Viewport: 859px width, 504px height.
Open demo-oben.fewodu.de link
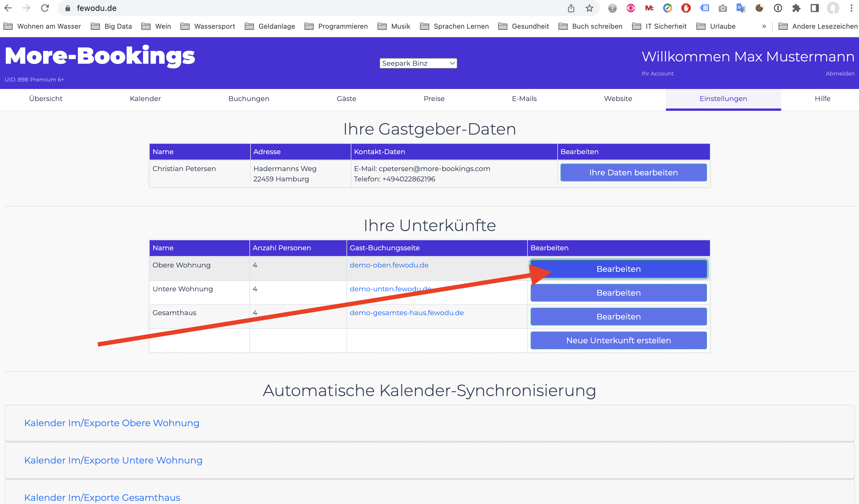pyautogui.click(x=389, y=265)
